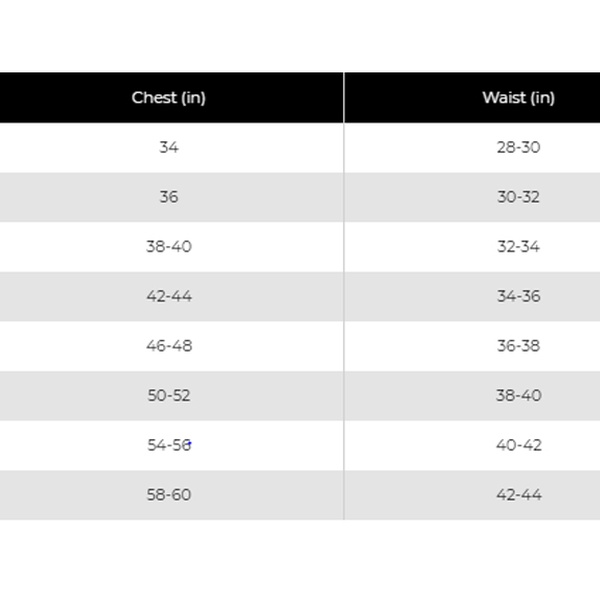
Task: Select the 28-30 waist cell
Action: tap(472, 147)
